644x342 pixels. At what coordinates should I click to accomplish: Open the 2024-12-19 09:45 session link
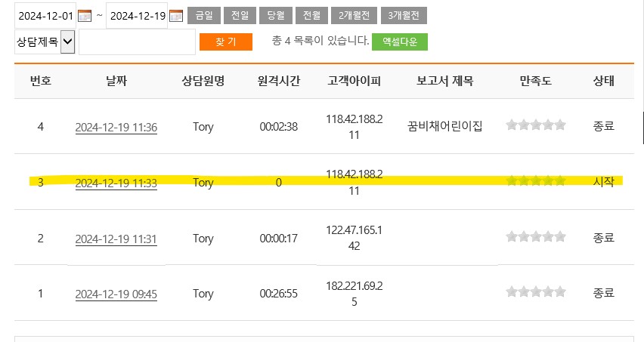[116, 293]
